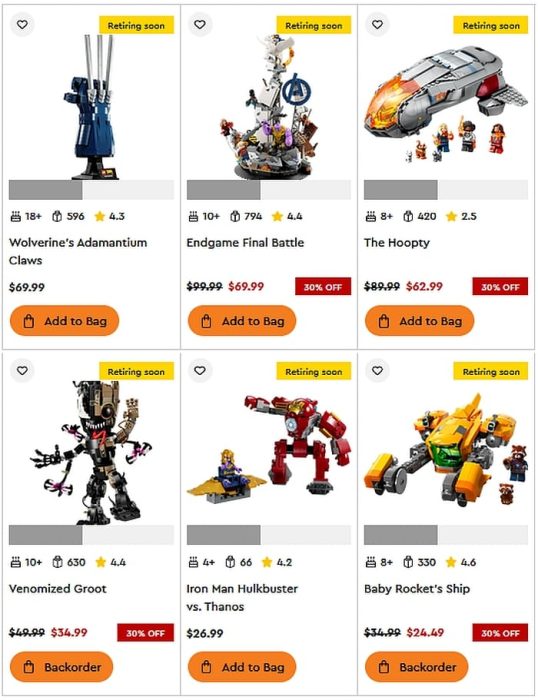
Task: Open Endgame Final Battle product title link
Action: [x=245, y=243]
